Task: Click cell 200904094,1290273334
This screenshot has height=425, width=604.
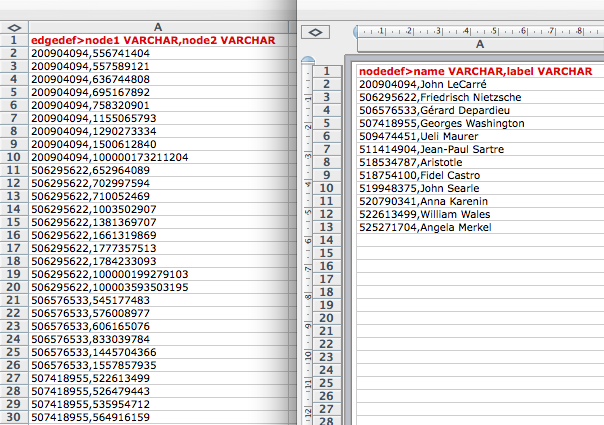Action: 158,131
